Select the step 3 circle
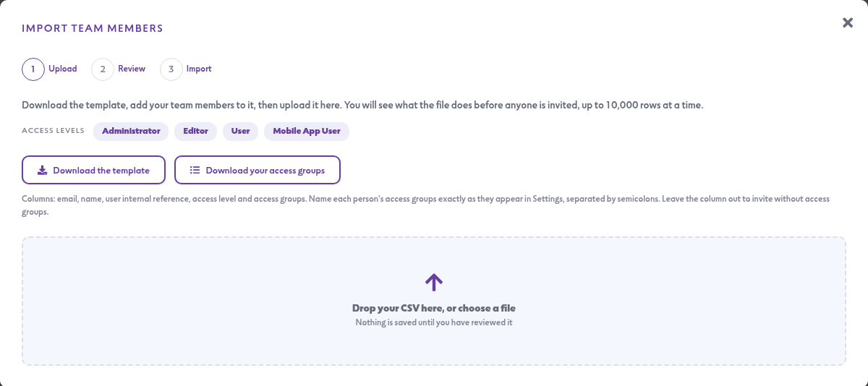The image size is (868, 386). pyautogui.click(x=171, y=69)
